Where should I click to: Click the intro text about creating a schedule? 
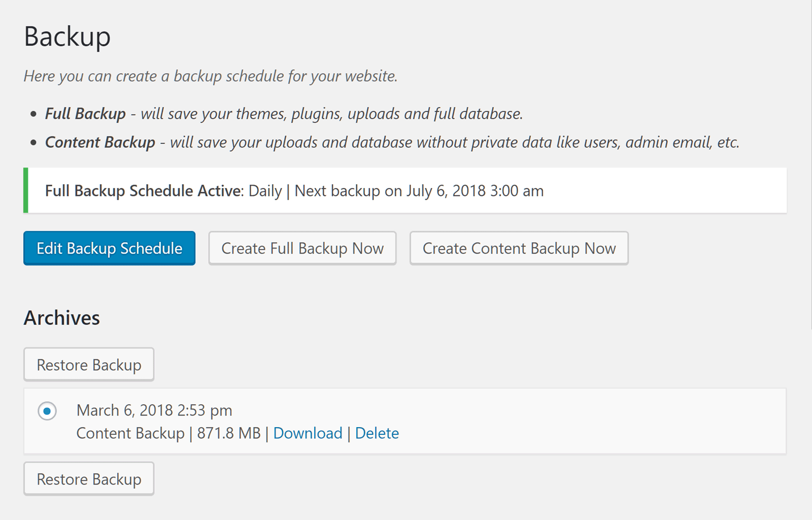pyautogui.click(x=211, y=76)
